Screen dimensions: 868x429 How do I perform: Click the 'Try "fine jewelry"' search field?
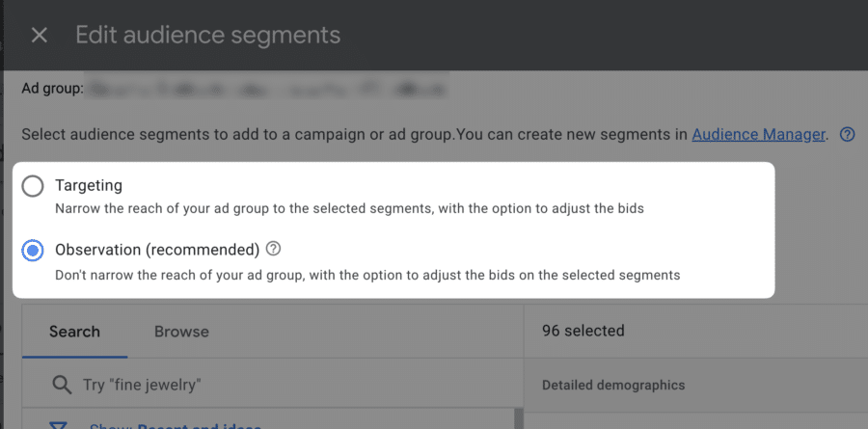(272, 384)
